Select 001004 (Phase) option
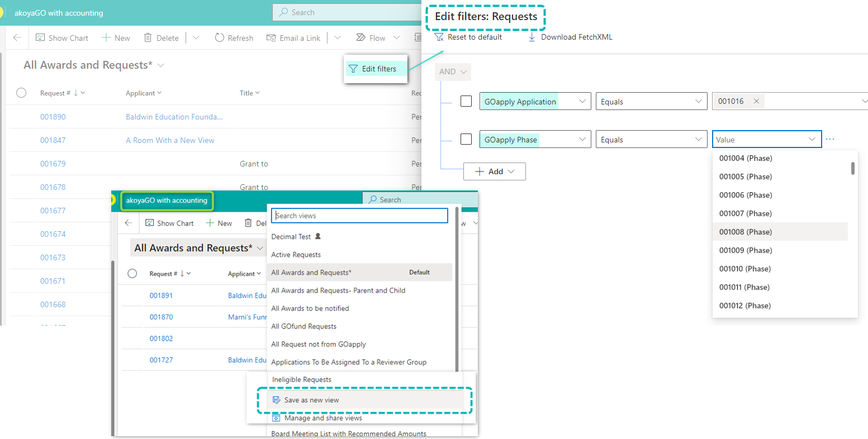 [780, 158]
